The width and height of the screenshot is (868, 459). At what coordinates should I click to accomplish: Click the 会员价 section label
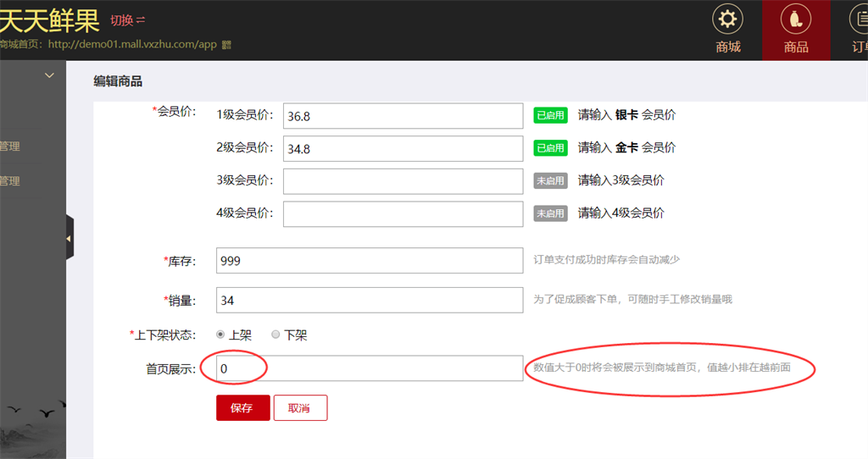click(x=175, y=111)
